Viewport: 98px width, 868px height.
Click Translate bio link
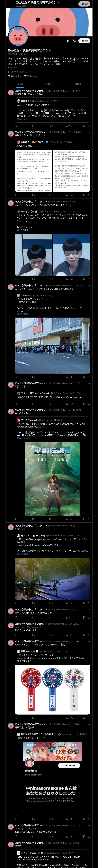pos(14,67)
